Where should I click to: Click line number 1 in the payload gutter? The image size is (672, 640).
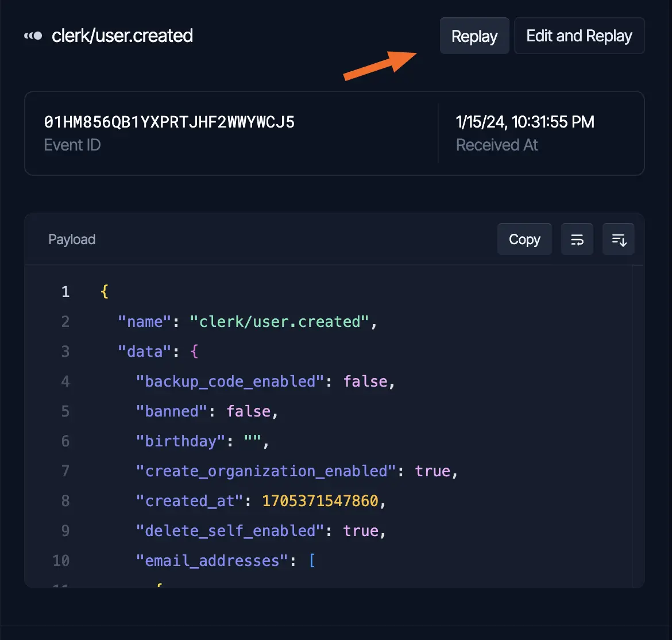pos(65,291)
